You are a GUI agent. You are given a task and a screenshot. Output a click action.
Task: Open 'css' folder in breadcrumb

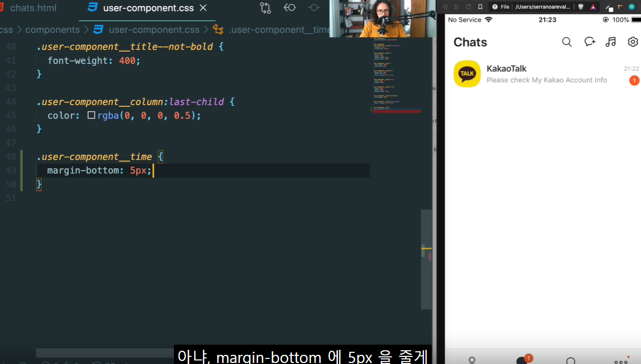click(x=6, y=29)
